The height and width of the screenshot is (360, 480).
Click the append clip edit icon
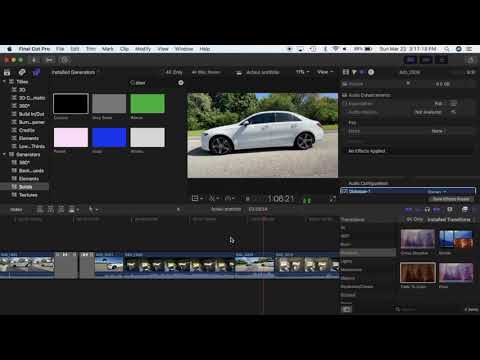pos(61,209)
